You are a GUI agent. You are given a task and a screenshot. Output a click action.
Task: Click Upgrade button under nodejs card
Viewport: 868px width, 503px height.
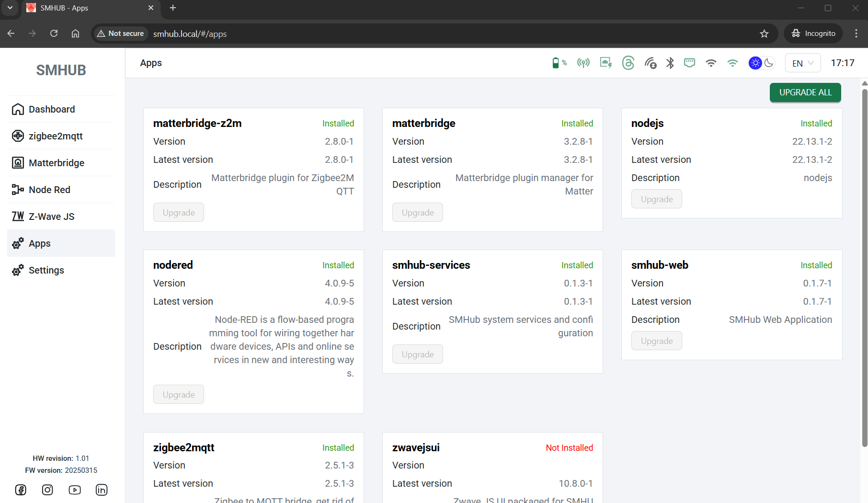[656, 199]
